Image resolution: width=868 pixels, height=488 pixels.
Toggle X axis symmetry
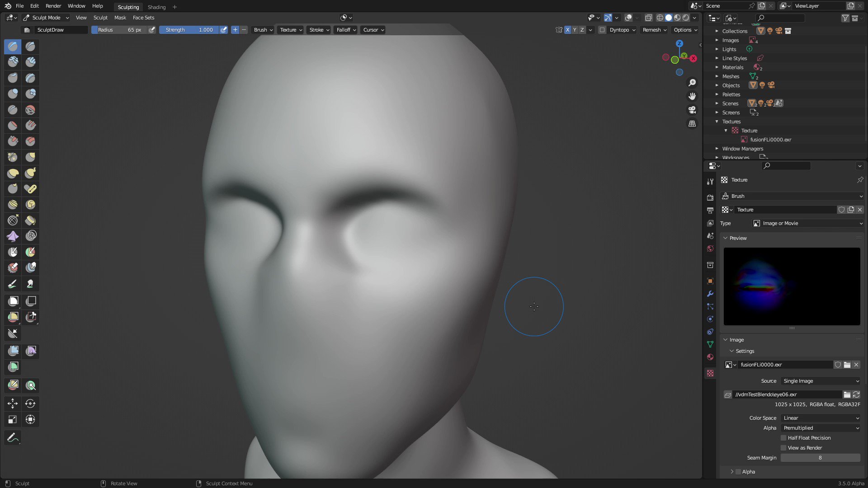coord(567,30)
